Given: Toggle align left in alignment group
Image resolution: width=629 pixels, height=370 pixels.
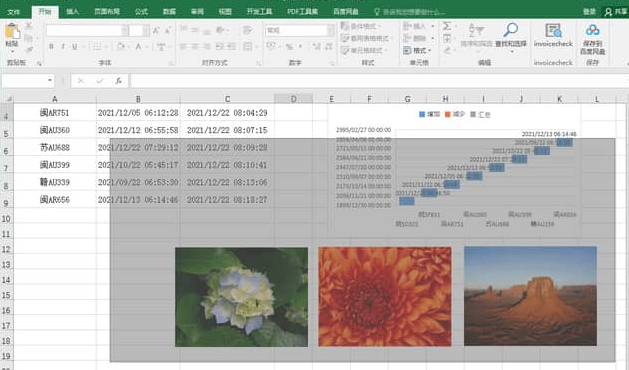Looking at the screenshot, I should tap(184, 47).
